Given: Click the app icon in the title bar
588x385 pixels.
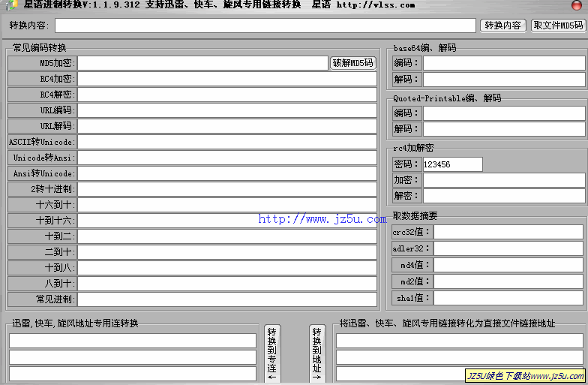Looking at the screenshot, I should pyautogui.click(x=12, y=5).
